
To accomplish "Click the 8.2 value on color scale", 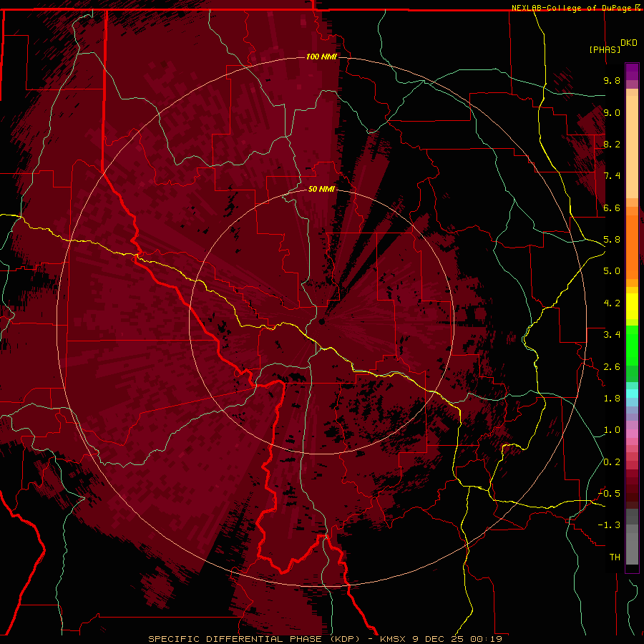I will 612,144.
